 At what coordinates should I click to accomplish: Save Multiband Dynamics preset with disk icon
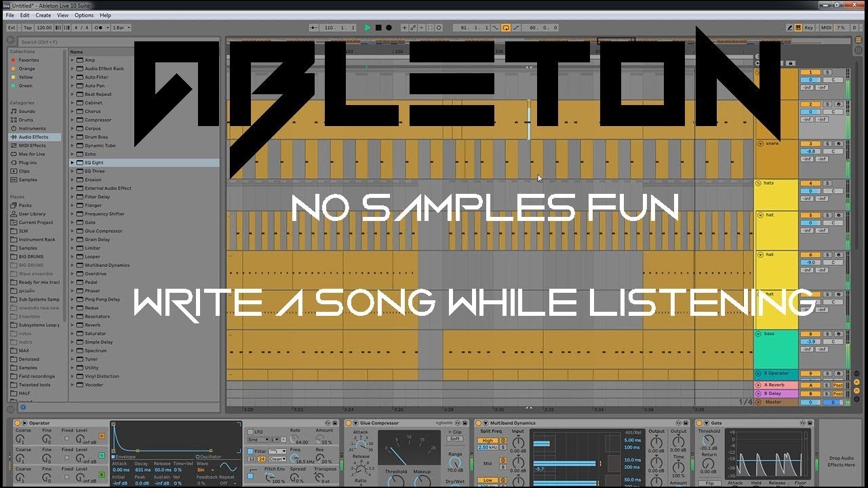pyautogui.click(x=686, y=423)
